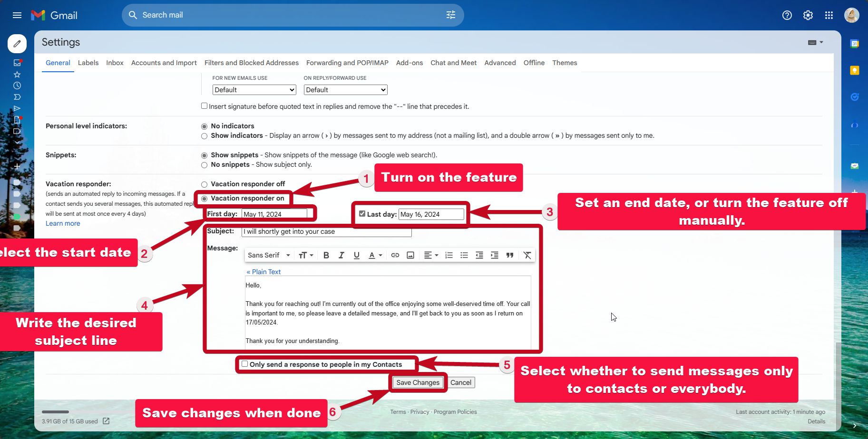Switch to Forwarding and POP/IMAP tab

pos(347,63)
